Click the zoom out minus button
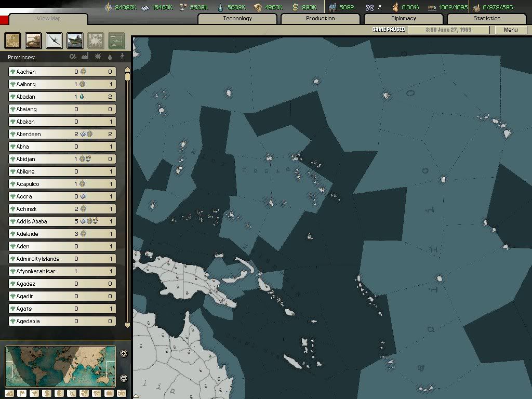 coord(124,378)
